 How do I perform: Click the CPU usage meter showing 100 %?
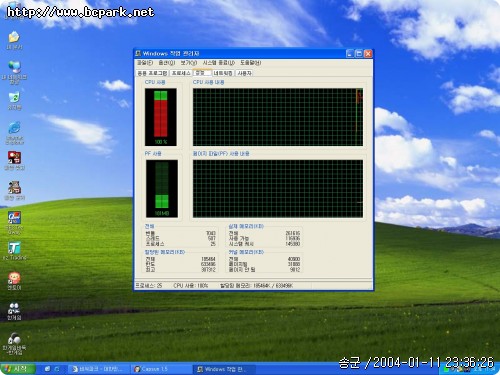click(x=161, y=117)
